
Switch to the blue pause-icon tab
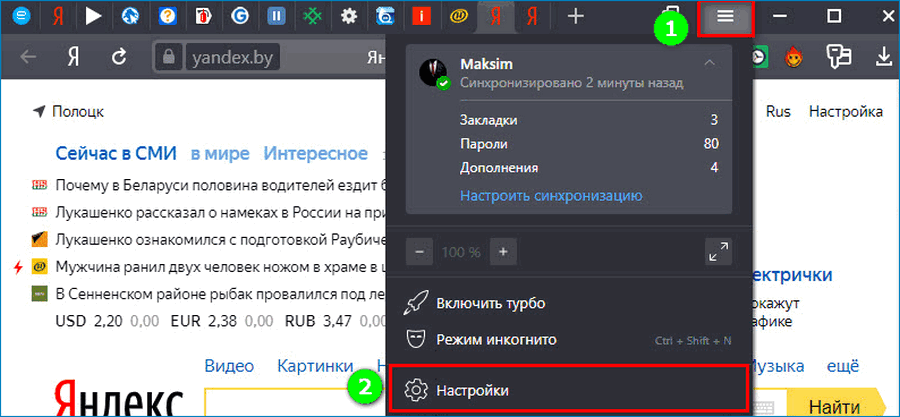pos(276,17)
